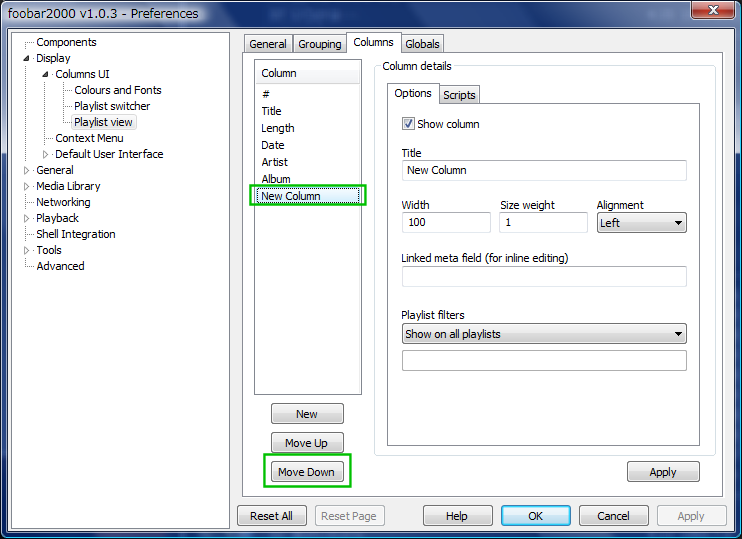This screenshot has width=742, height=539.
Task: Switch to the Grouping tab
Action: coord(319,44)
